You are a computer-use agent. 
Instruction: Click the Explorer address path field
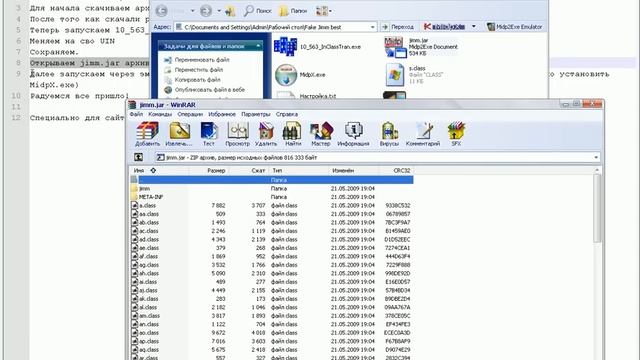pos(272,27)
